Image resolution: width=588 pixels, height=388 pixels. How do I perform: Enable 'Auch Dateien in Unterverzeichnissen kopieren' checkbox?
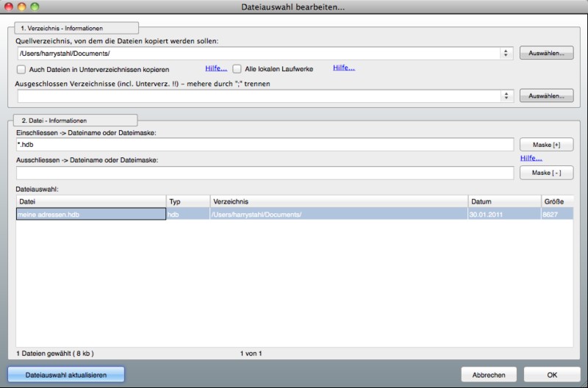pyautogui.click(x=21, y=69)
